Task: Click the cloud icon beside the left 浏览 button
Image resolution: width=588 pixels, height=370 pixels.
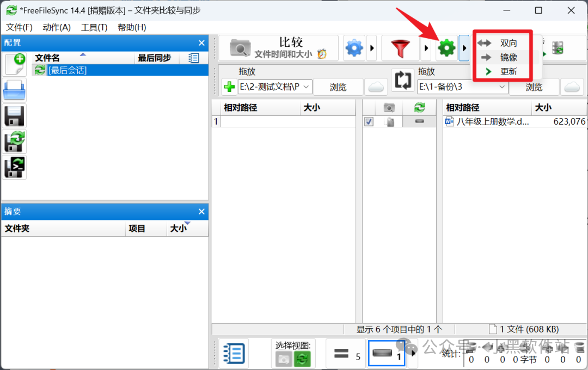Action: [376, 87]
